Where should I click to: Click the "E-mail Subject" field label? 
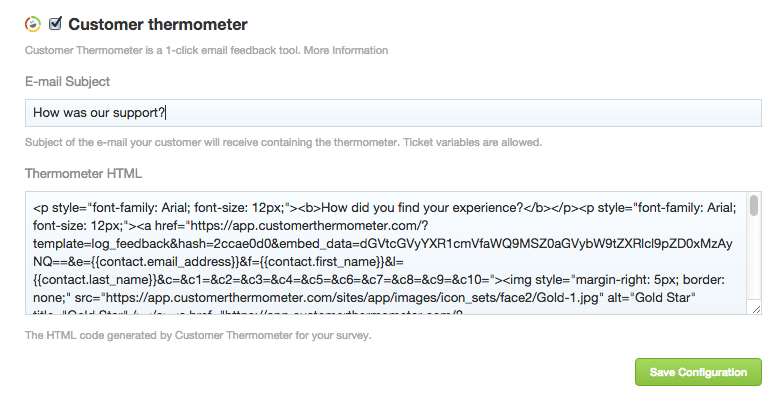coord(68,82)
